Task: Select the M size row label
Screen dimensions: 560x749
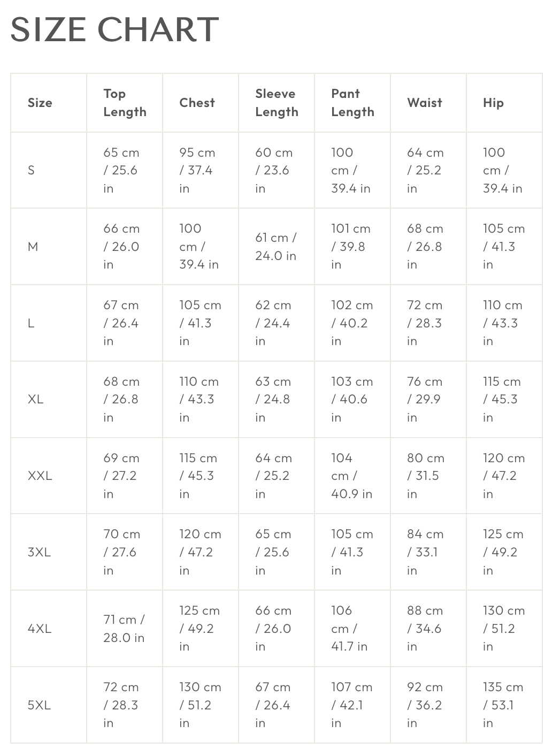Action: 33,247
